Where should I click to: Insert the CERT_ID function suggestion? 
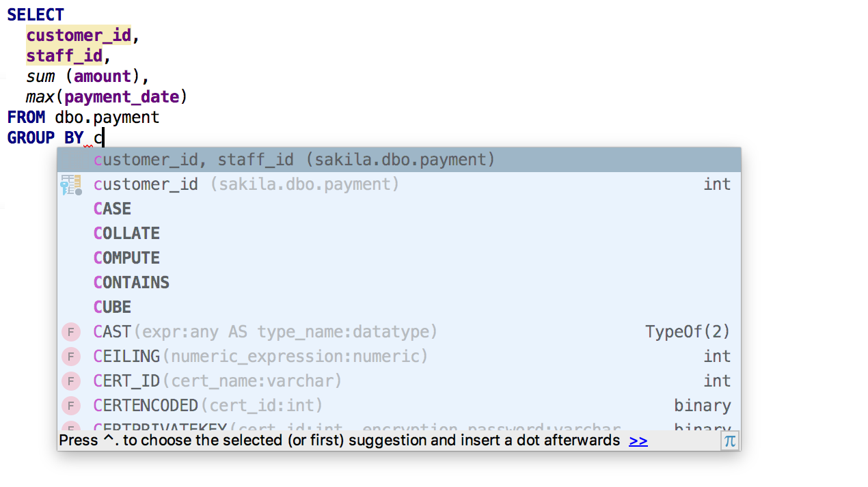tap(398, 381)
